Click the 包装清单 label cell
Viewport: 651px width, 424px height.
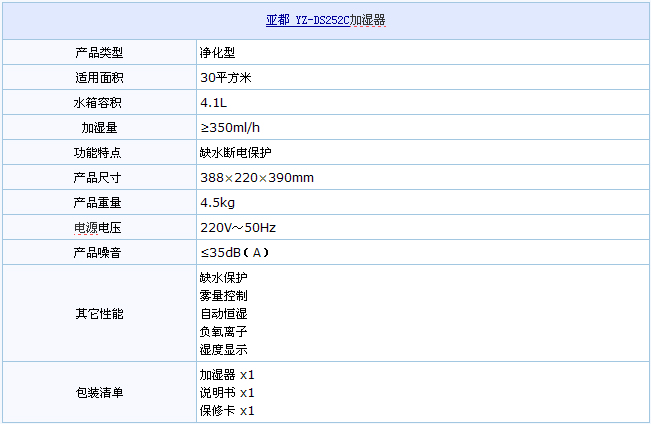[99, 393]
